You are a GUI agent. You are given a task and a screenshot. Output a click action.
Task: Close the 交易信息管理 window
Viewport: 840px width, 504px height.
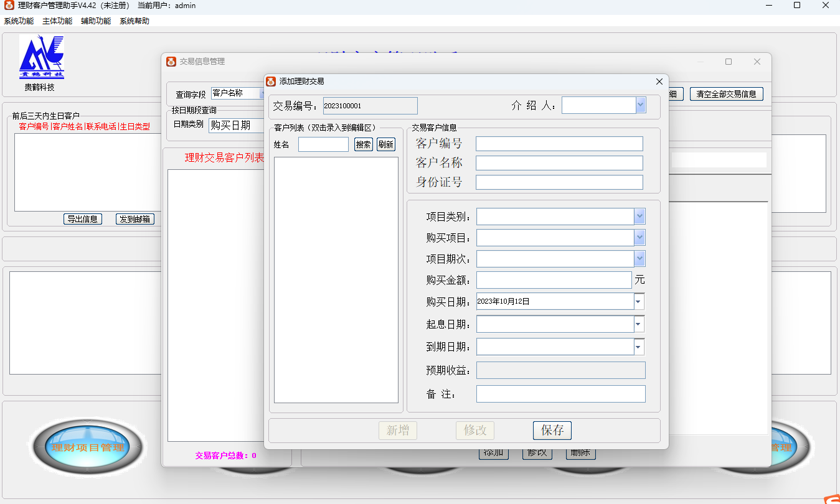[757, 62]
